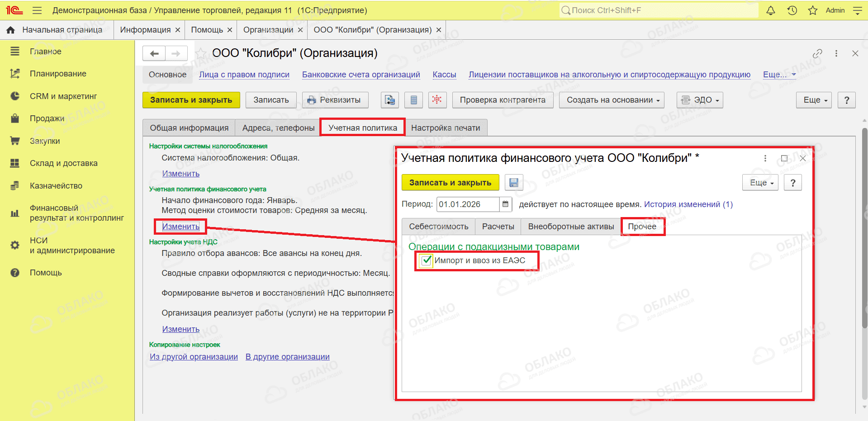Open service settings menu next to Admin

point(857,10)
